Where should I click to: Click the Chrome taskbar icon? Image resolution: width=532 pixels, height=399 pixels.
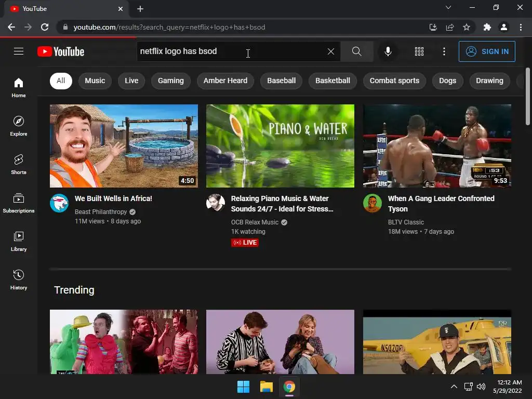pyautogui.click(x=289, y=387)
